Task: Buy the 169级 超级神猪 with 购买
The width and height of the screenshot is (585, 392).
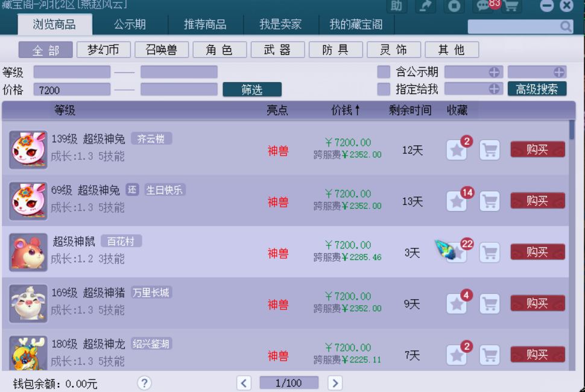Action: click(537, 303)
